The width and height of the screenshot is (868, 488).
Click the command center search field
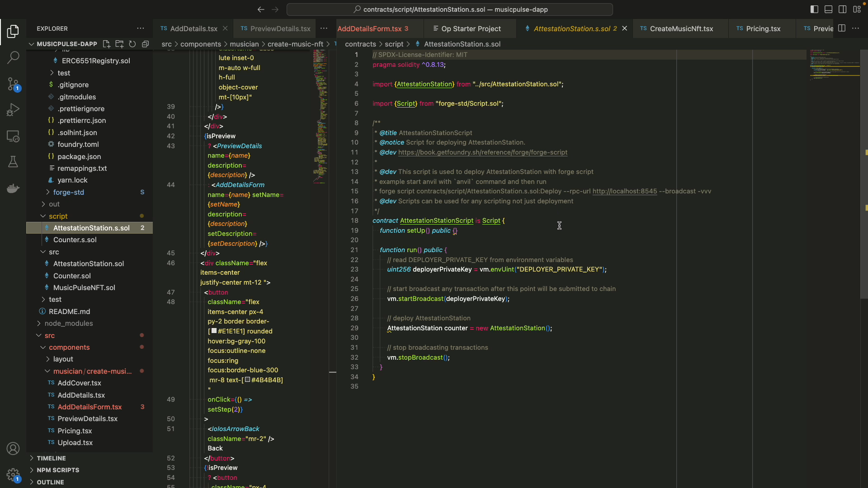coord(450,9)
